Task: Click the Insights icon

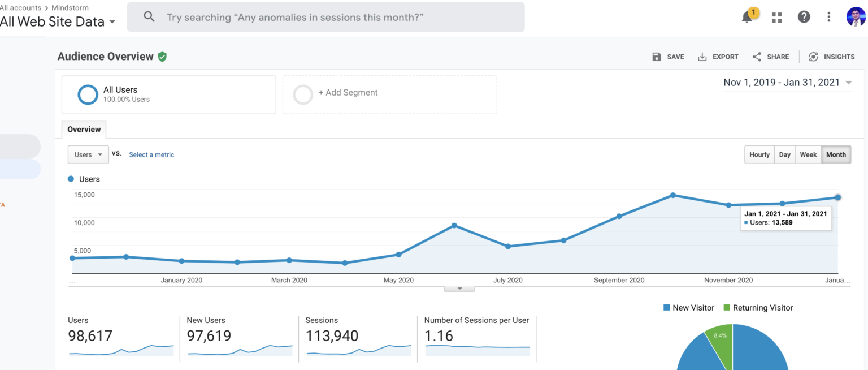Action: click(814, 57)
